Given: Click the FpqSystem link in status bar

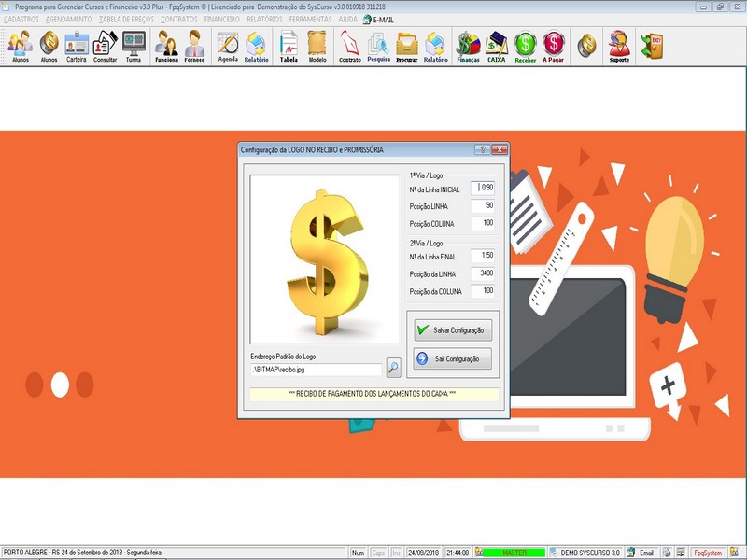Looking at the screenshot, I should [x=708, y=553].
